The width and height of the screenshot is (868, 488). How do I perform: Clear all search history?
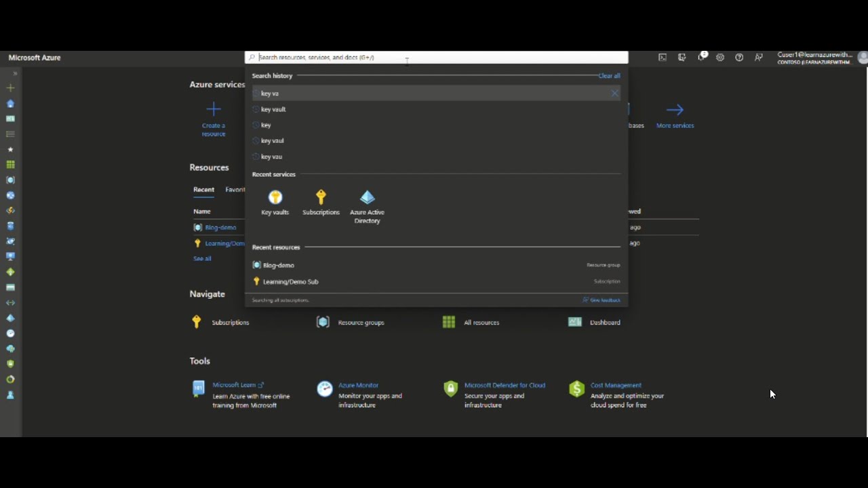click(609, 76)
